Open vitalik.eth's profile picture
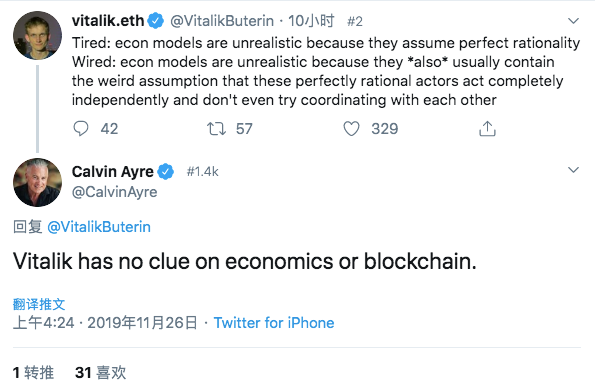This screenshot has height=389, width=595. pyautogui.click(x=37, y=35)
